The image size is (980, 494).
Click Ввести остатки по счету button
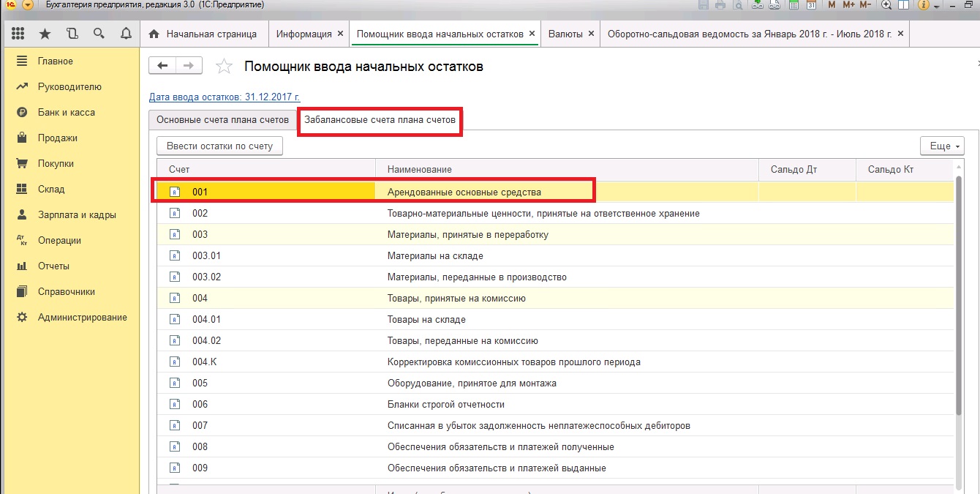click(x=219, y=146)
